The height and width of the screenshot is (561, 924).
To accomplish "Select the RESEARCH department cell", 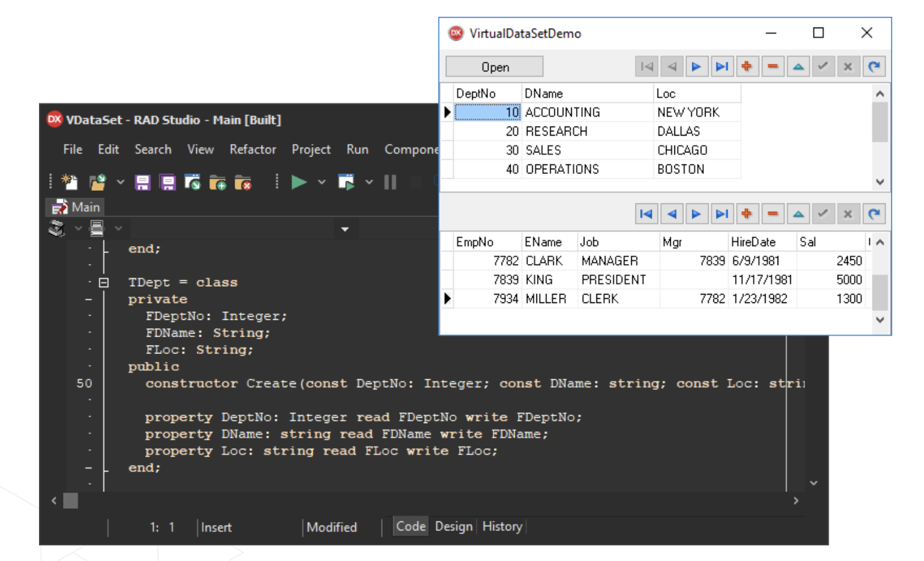I will pos(587,131).
